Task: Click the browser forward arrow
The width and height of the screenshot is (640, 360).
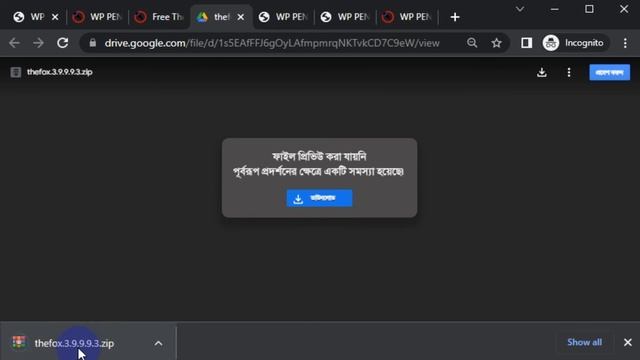Action: point(38,43)
